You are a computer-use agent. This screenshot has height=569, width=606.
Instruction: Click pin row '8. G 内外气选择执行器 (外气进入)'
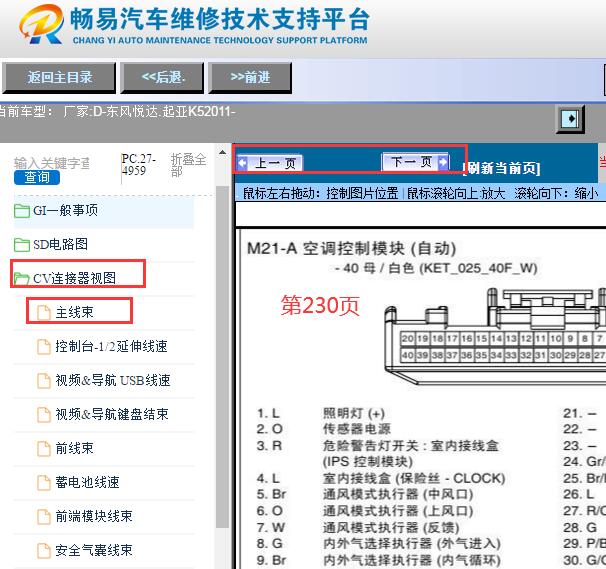coord(379,544)
